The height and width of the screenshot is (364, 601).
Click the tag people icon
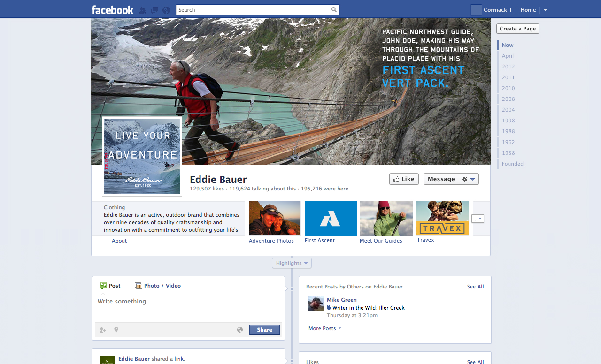click(x=102, y=330)
